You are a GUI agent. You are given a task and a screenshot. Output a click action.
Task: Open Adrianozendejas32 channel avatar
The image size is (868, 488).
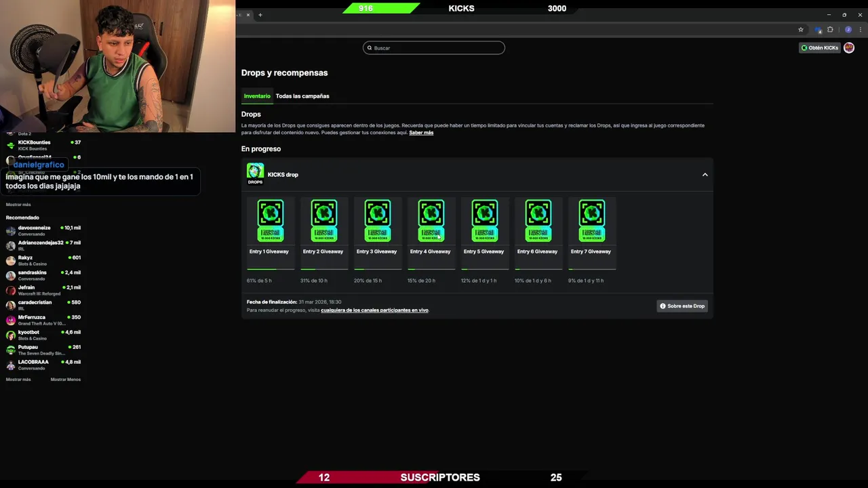click(x=11, y=245)
